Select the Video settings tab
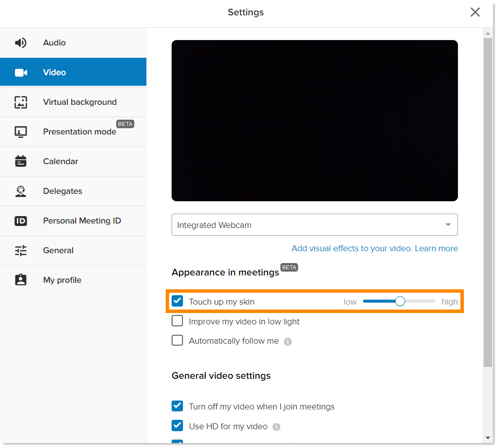 coord(73,72)
